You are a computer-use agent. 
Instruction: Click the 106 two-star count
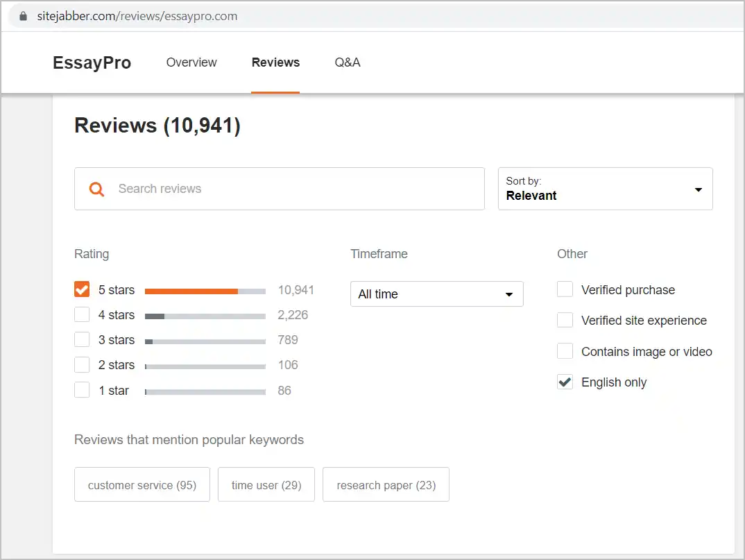click(x=288, y=365)
